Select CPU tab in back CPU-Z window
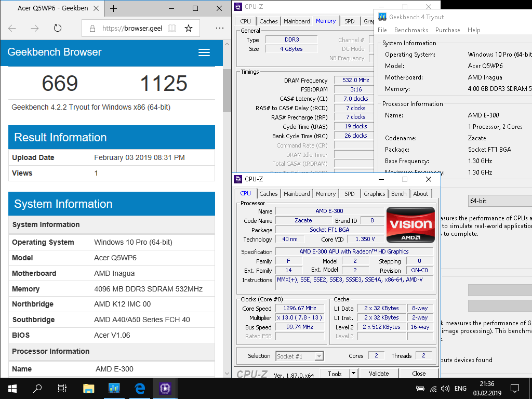Viewport: 532px width, 399px height. (245, 21)
